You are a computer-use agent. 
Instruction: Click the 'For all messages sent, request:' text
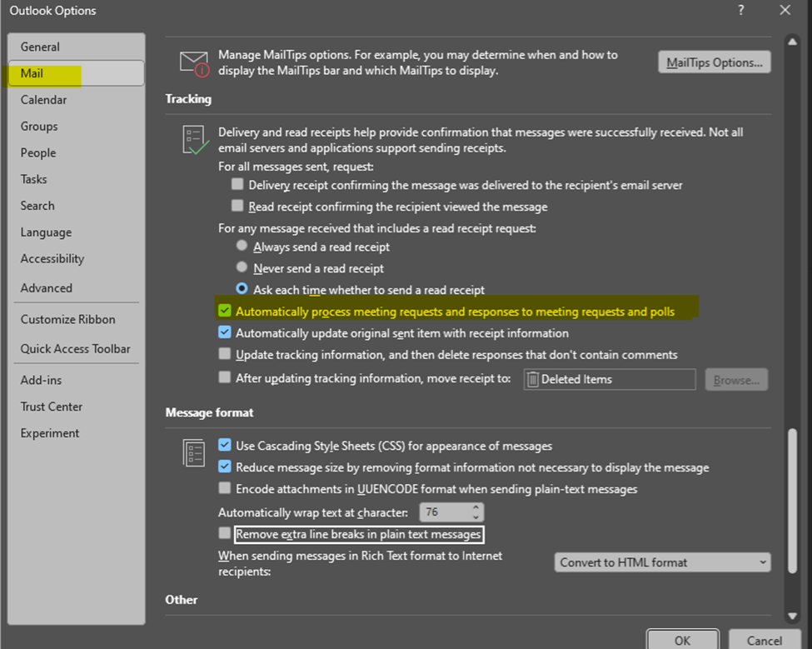pyautogui.click(x=296, y=167)
